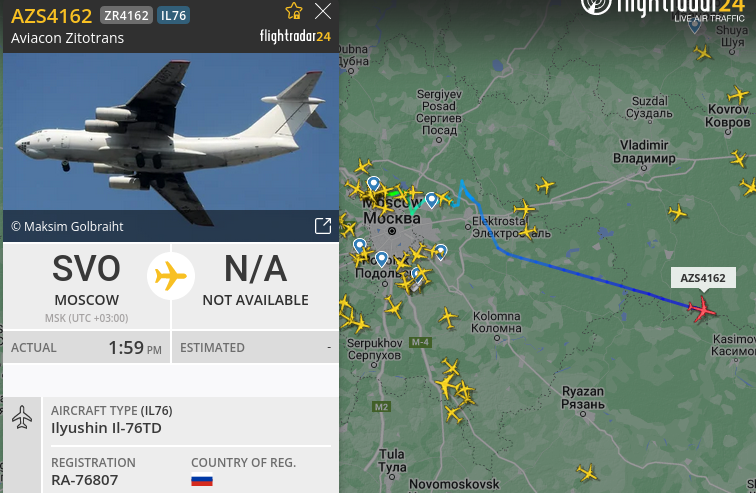Click the yellow plane near Vladimir
The image size is (756, 493).
[545, 185]
